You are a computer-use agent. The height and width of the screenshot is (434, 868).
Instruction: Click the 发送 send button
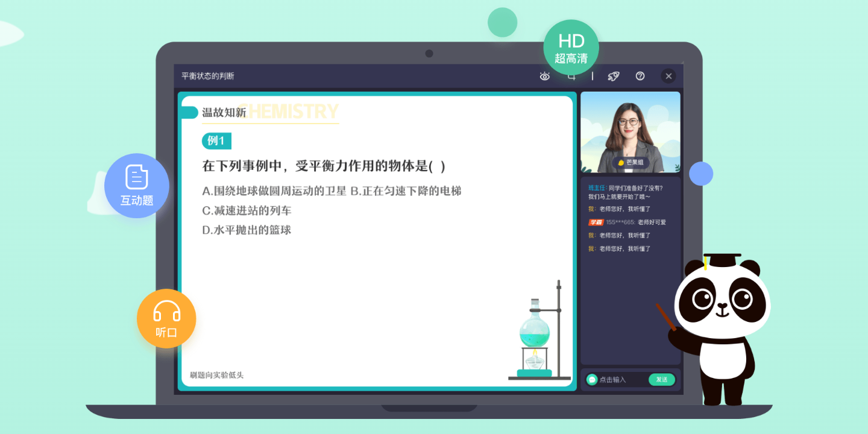pyautogui.click(x=661, y=379)
